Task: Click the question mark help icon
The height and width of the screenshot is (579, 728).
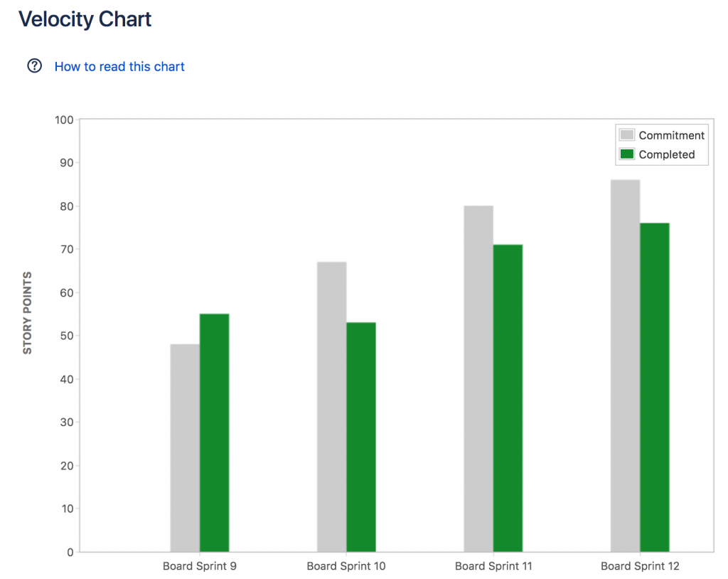Action: (x=33, y=65)
